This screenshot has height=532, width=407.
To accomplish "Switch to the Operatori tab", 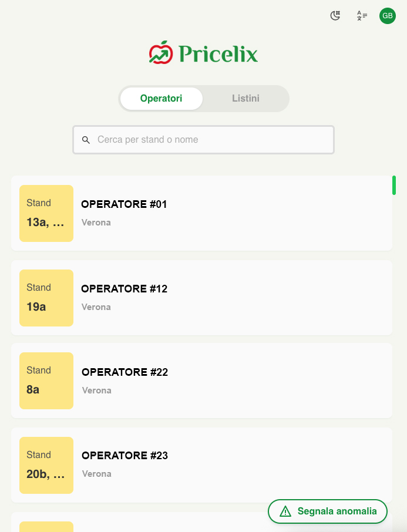I will click(162, 99).
